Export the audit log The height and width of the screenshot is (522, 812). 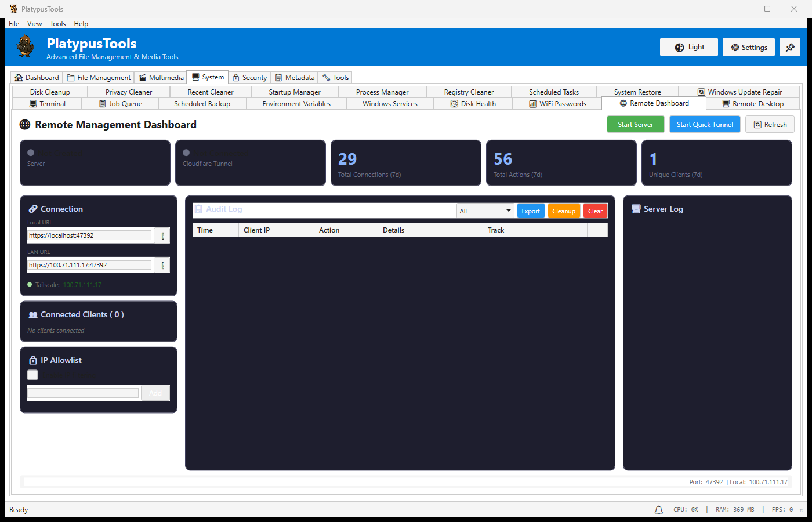click(x=531, y=211)
